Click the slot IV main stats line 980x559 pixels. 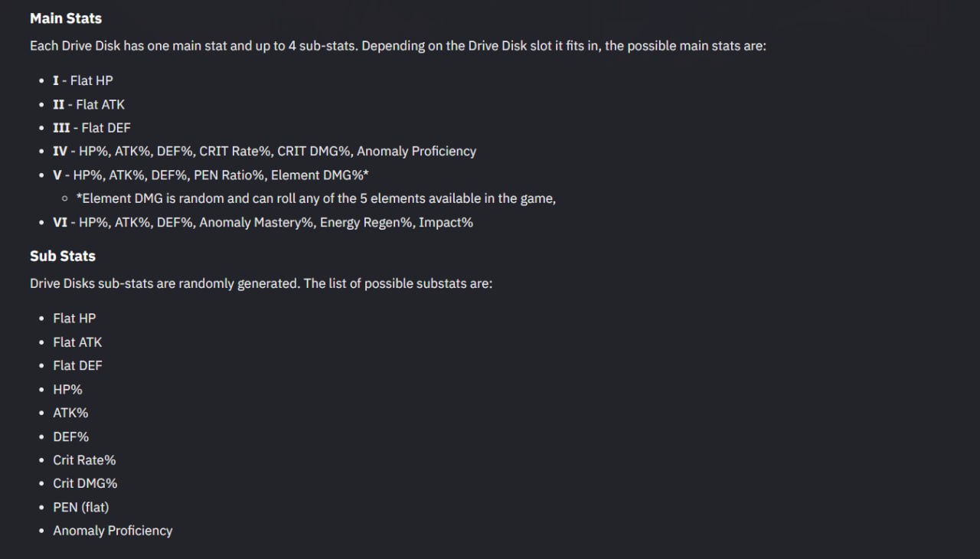click(264, 152)
